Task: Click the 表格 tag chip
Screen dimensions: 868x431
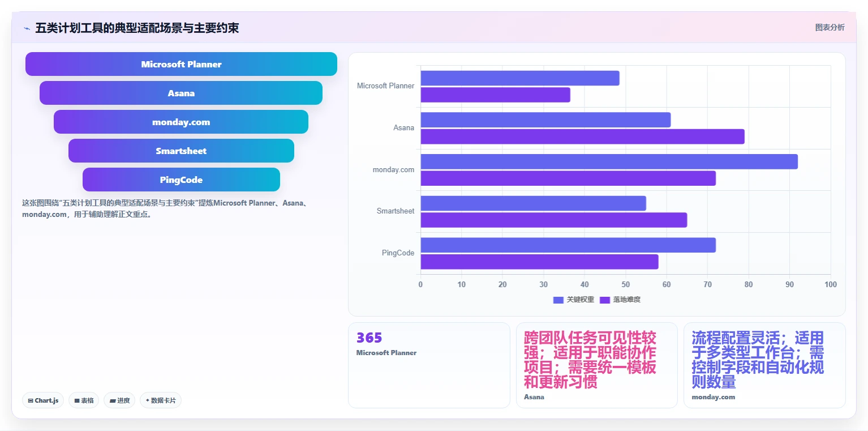Action: [x=84, y=400]
